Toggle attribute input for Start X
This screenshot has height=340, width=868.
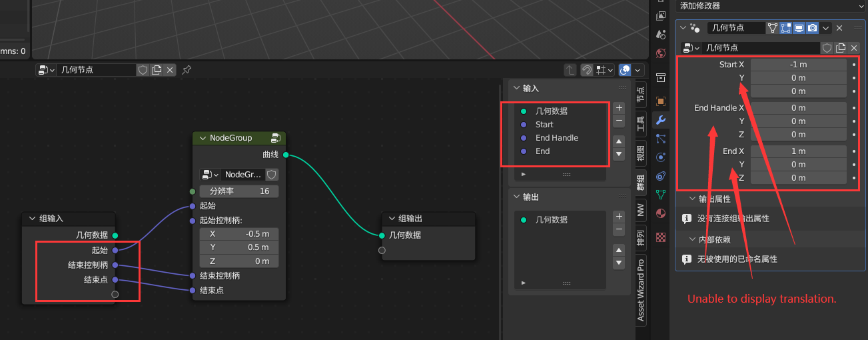(x=854, y=65)
